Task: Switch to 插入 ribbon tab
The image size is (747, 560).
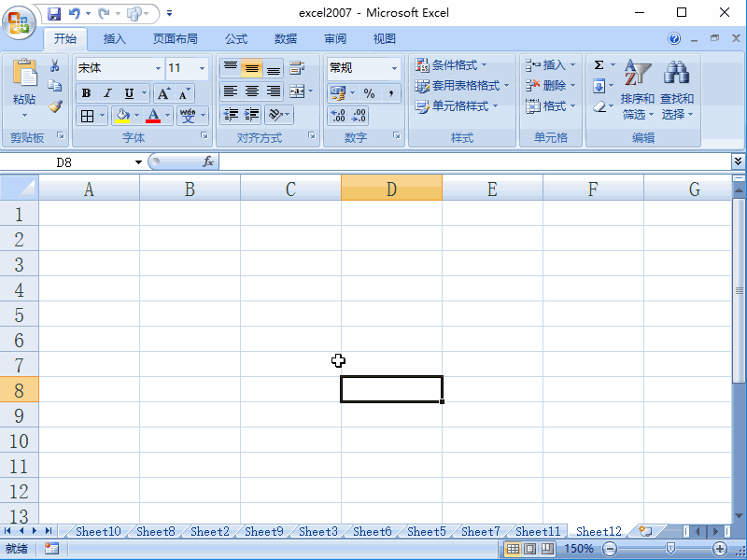Action: [114, 38]
